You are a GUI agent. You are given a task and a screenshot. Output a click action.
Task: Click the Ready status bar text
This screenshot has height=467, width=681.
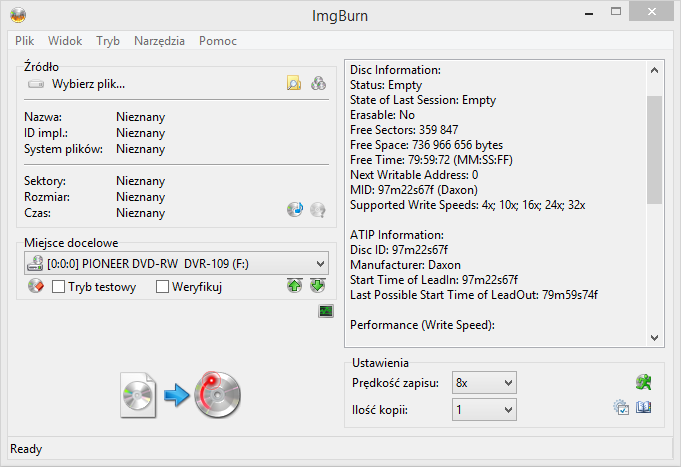26,449
